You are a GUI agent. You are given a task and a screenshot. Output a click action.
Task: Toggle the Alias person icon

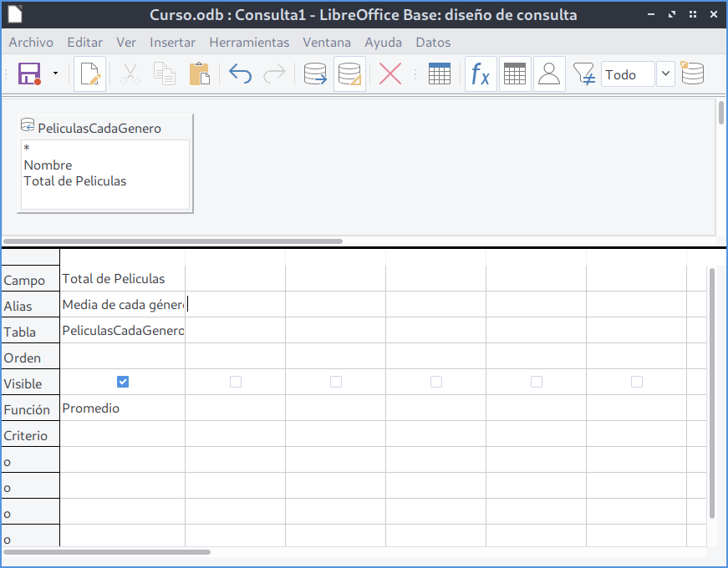click(549, 74)
